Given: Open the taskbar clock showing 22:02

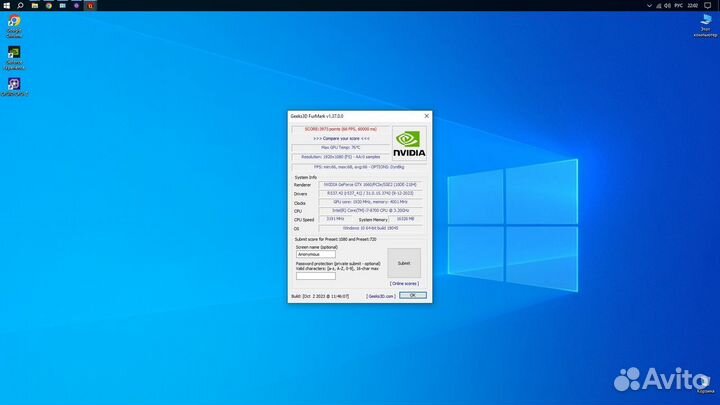Looking at the screenshot, I should click(692, 6).
